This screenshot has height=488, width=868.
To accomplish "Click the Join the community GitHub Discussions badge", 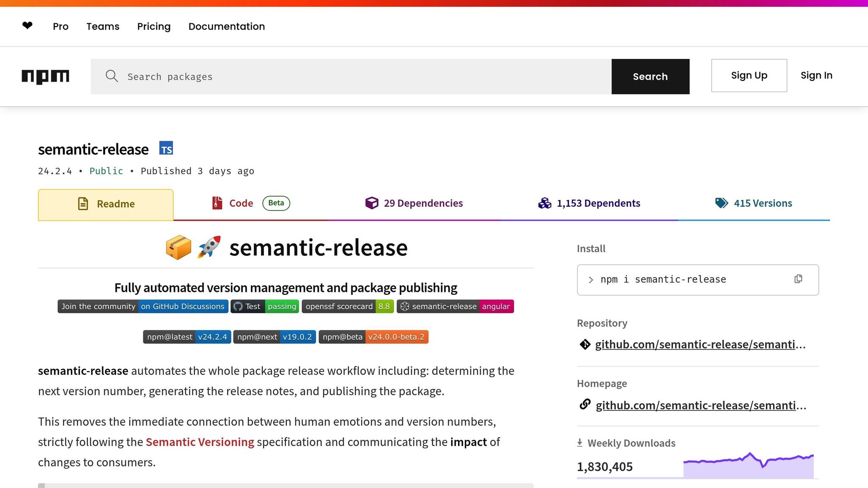I will 143,306.
